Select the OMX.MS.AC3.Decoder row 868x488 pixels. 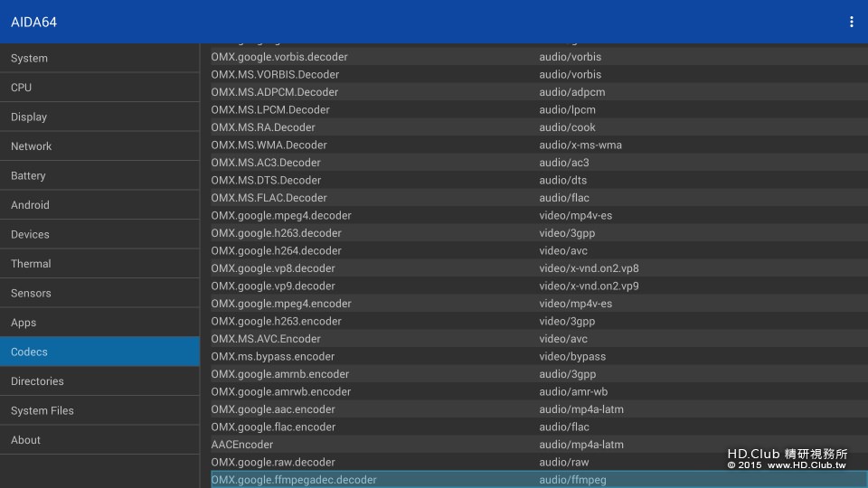pos(539,163)
